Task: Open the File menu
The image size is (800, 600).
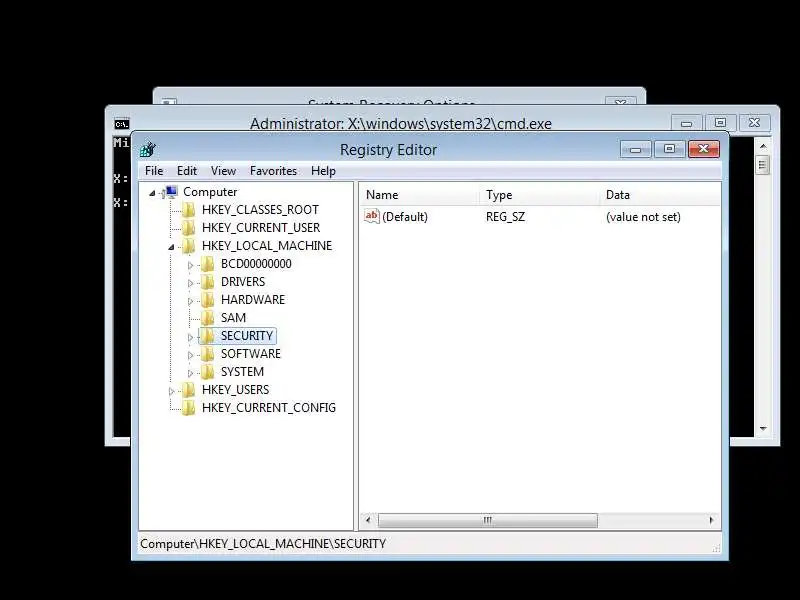Action: (154, 171)
